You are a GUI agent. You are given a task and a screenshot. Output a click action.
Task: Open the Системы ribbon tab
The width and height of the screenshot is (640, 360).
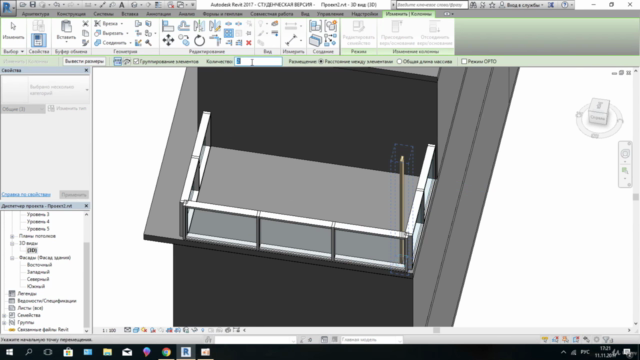(x=103, y=14)
